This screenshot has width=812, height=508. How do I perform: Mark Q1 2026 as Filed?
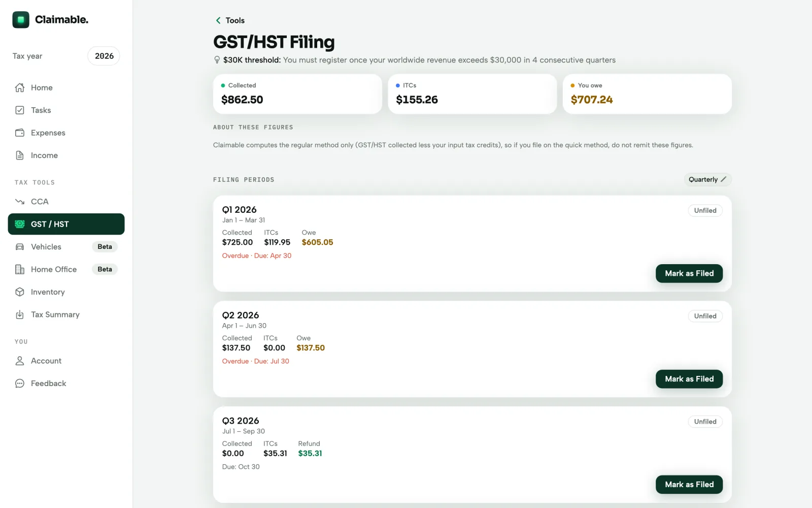689,273
